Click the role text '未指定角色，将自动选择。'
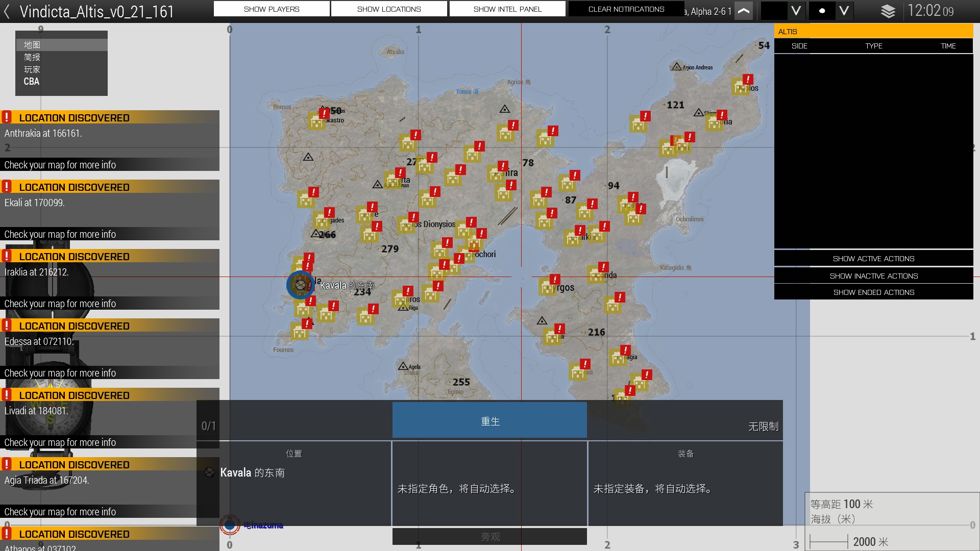980x551 pixels. 458,489
